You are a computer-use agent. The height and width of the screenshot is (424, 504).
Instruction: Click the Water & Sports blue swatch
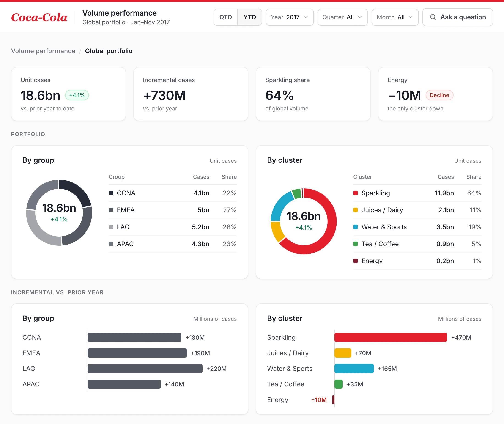point(356,227)
